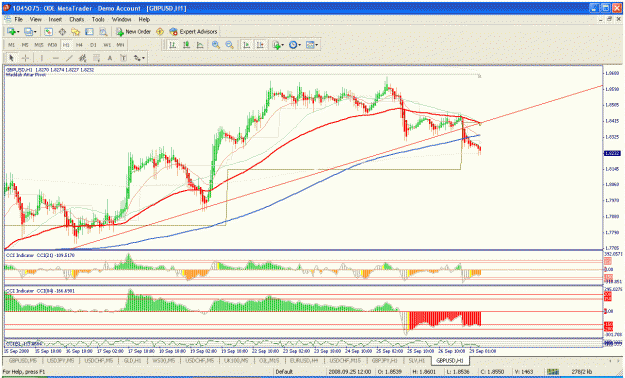The height and width of the screenshot is (378, 625).
Task: Click the Zoom Out magnifier
Action: 229,45
